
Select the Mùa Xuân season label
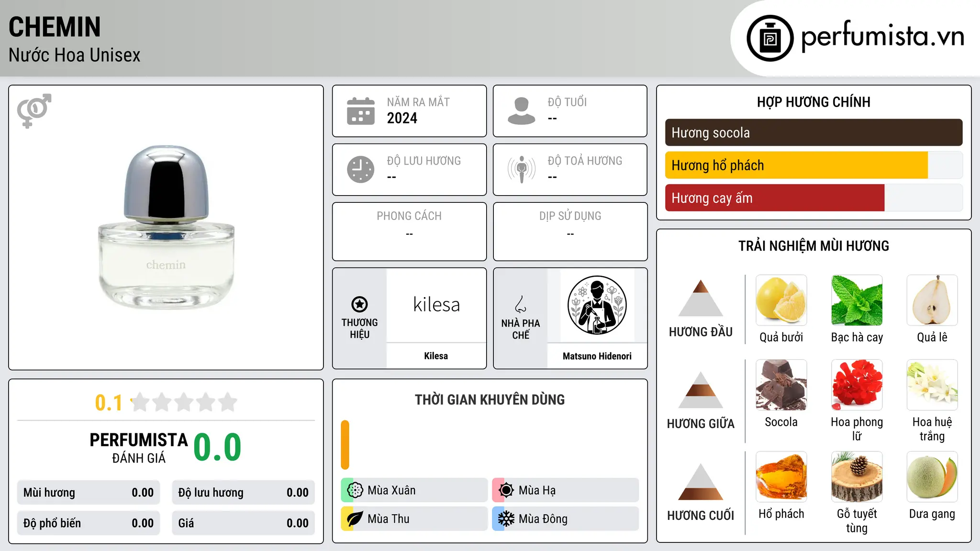coord(391,490)
